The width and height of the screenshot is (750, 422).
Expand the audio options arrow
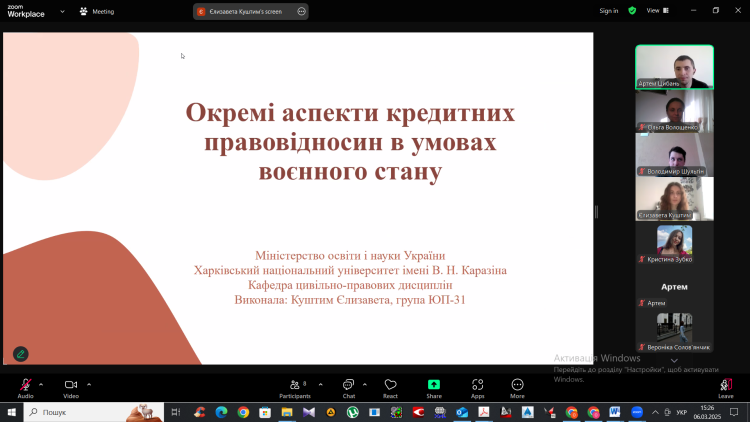pos(41,384)
